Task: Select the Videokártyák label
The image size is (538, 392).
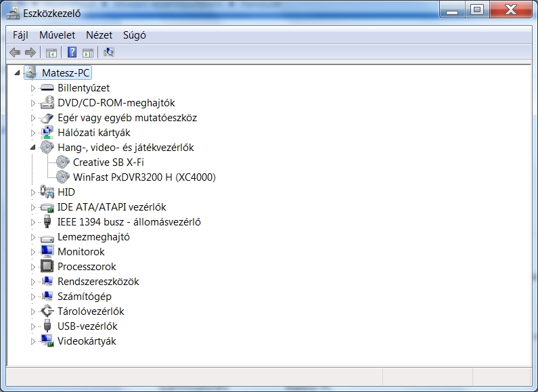Action: [87, 341]
